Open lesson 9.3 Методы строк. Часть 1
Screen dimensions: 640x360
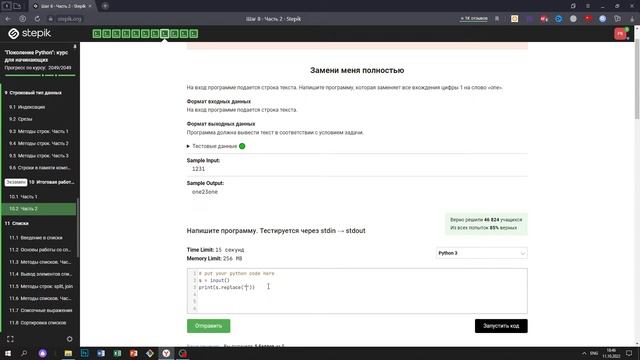click(40, 131)
